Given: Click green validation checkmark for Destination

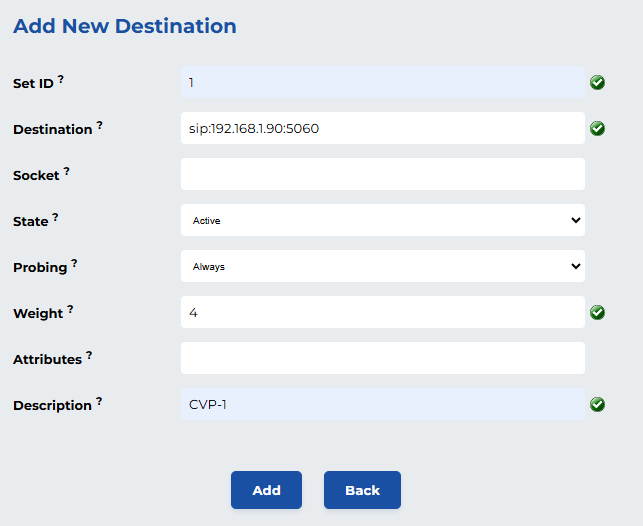Looking at the screenshot, I should tap(597, 128).
